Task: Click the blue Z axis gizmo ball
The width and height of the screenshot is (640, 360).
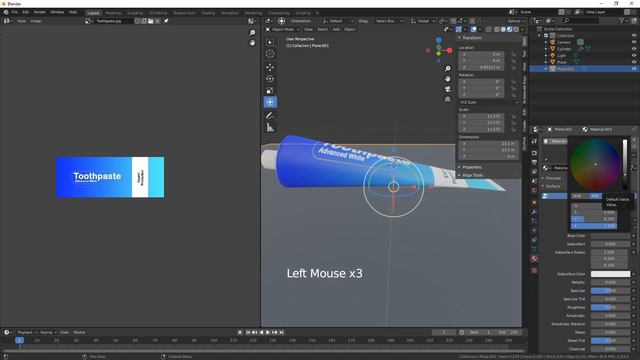Action: tap(438, 40)
